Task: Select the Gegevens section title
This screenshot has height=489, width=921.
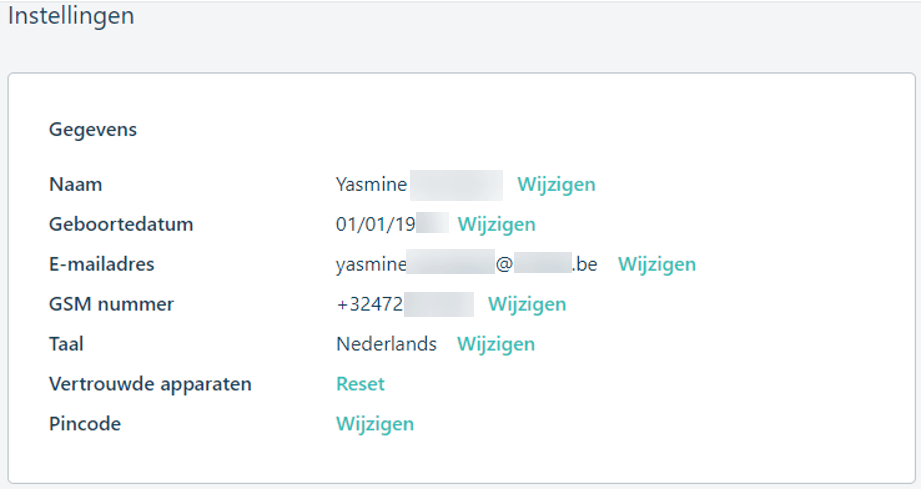Action: (x=93, y=130)
